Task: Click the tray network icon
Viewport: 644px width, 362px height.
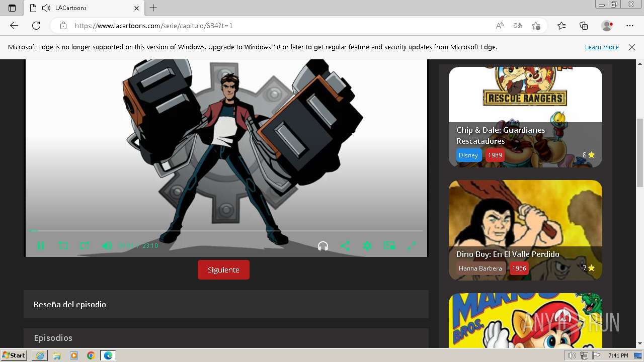Action: tap(584, 355)
